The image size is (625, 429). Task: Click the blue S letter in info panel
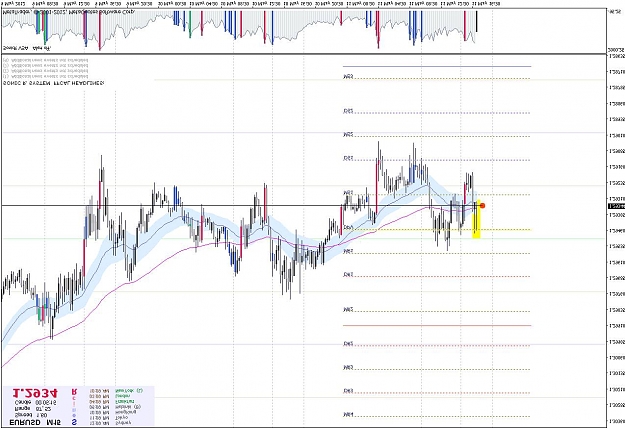click(74, 422)
